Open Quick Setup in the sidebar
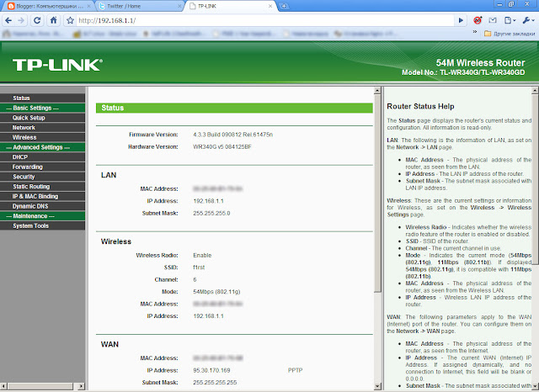Image resolution: width=539 pixels, height=392 pixels. point(43,118)
